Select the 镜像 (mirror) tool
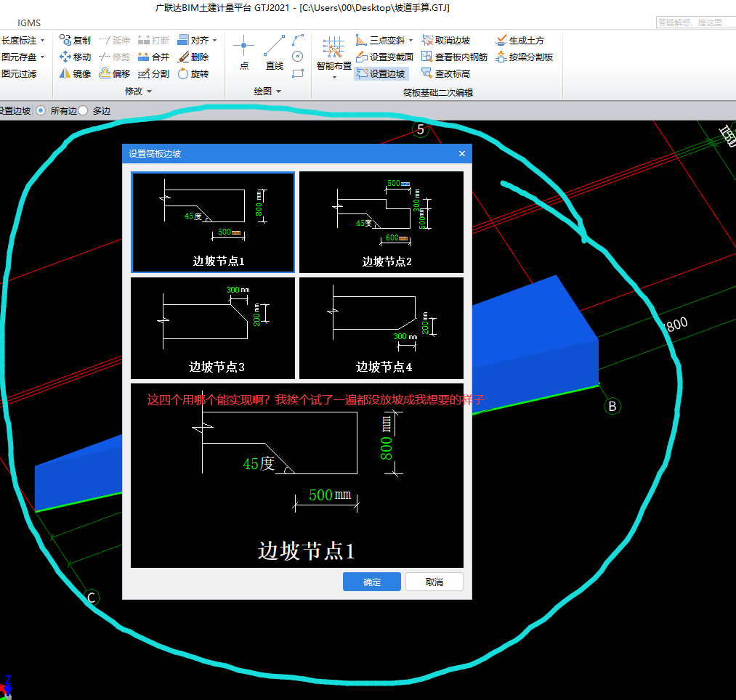 coord(75,73)
